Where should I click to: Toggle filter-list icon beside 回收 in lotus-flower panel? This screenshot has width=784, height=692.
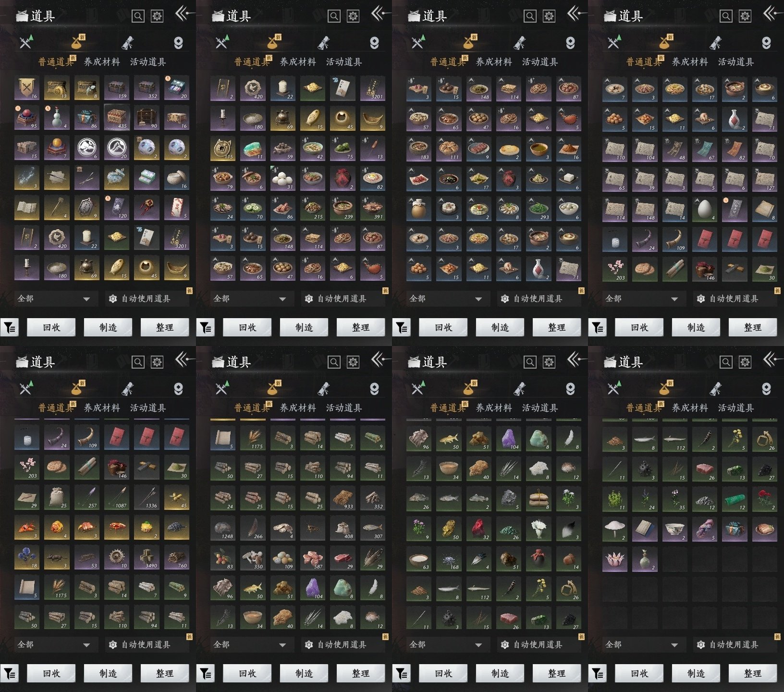[598, 674]
